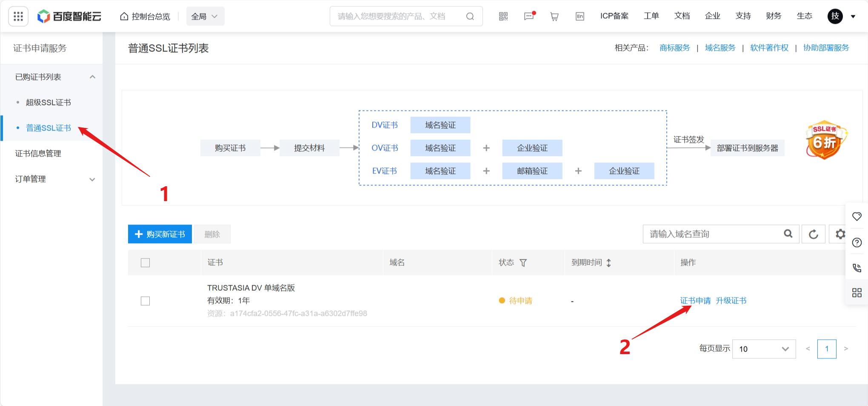Open 商标服务 related product link
The image size is (868, 406).
coord(674,48)
